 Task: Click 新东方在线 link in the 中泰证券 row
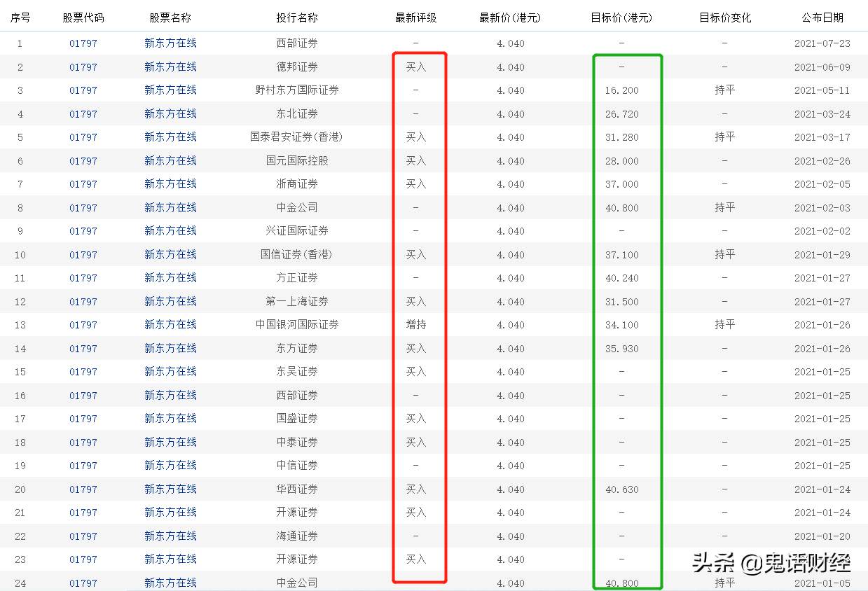pos(171,443)
